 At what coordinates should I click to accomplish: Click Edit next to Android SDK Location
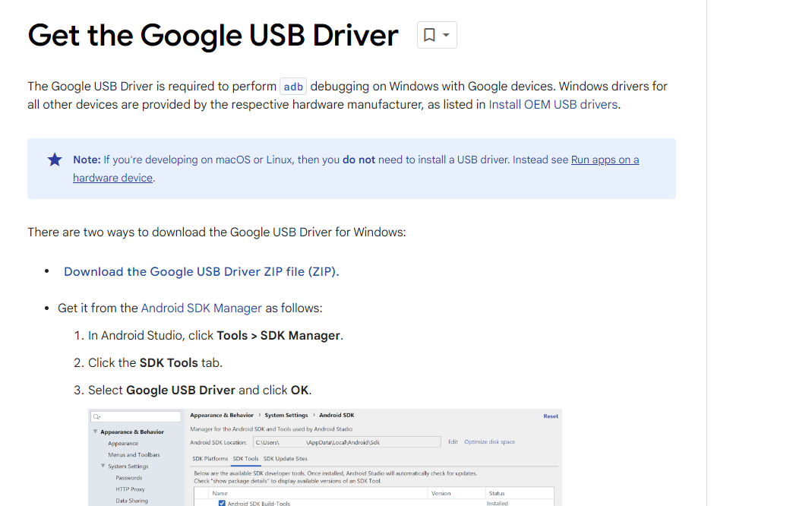click(453, 441)
